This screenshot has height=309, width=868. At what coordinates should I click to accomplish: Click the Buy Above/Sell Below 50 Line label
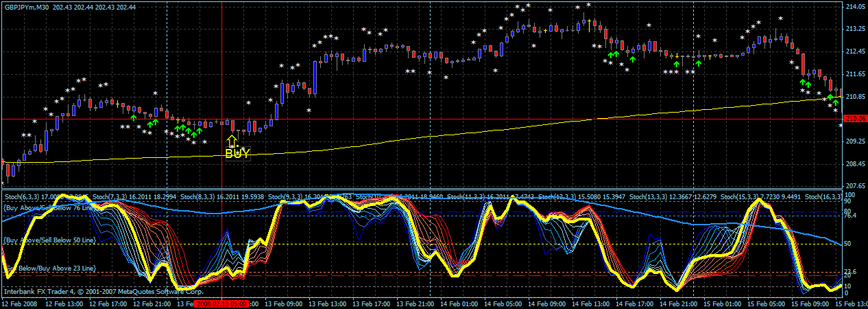click(49, 240)
